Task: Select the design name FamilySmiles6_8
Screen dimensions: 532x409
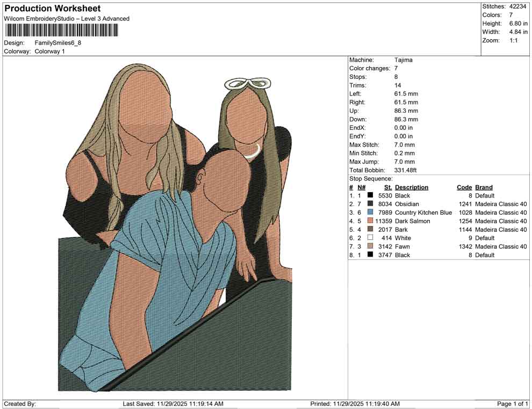Action: click(x=58, y=43)
